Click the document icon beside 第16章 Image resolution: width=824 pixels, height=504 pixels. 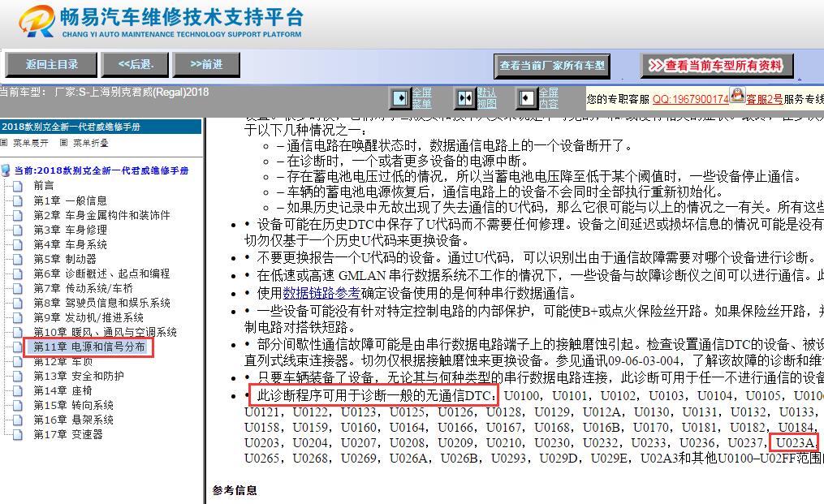[x=18, y=420]
